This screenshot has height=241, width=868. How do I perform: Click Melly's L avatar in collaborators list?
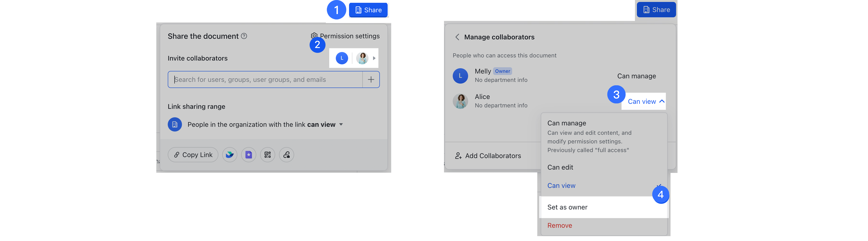460,76
